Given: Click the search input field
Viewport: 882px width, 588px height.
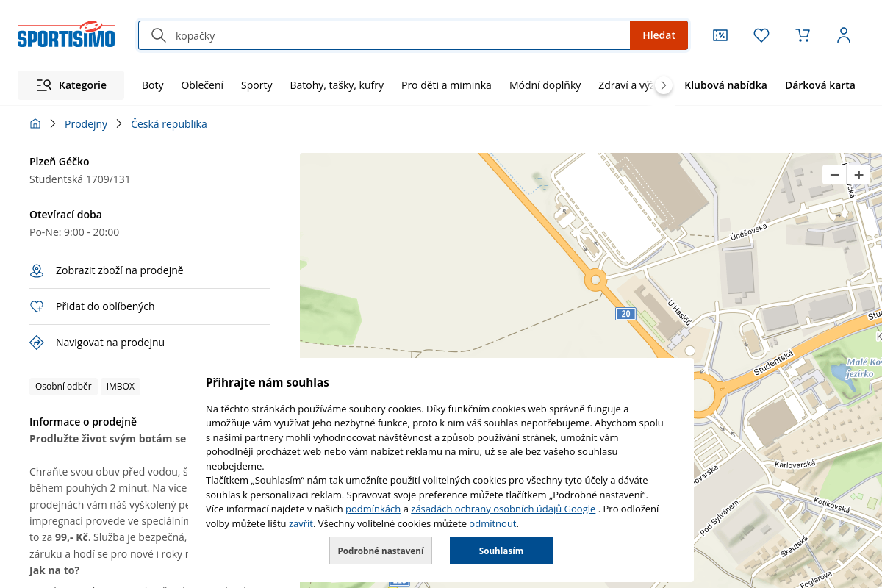Looking at the screenshot, I should click(x=397, y=35).
